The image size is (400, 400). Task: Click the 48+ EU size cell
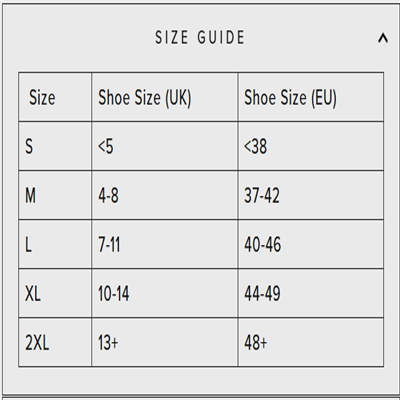click(311, 342)
